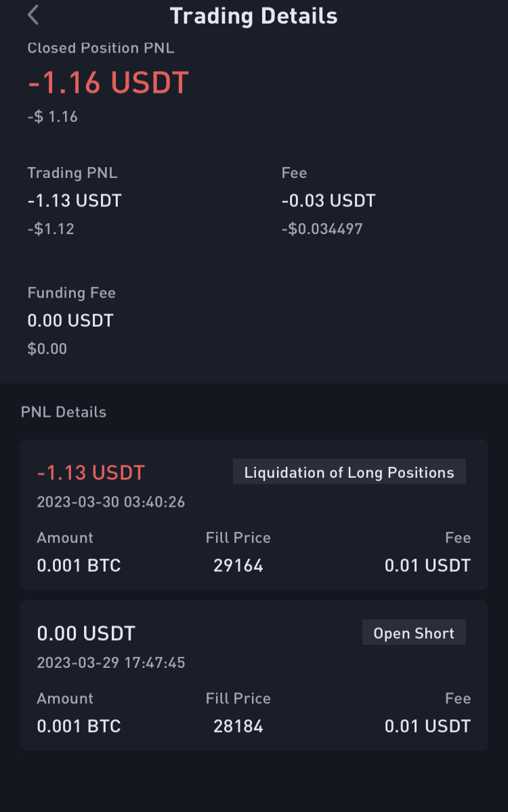Select the -$0.034497 fee amount

(x=322, y=229)
